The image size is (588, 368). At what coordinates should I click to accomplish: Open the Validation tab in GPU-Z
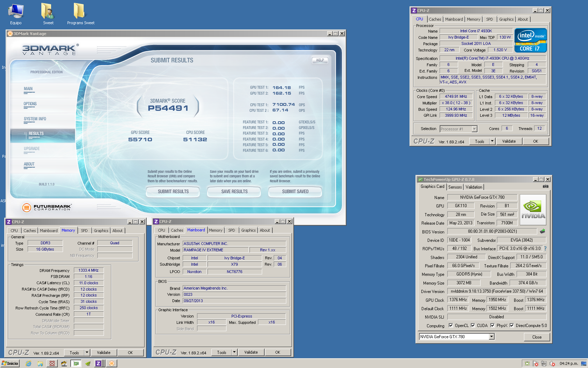tap(474, 187)
